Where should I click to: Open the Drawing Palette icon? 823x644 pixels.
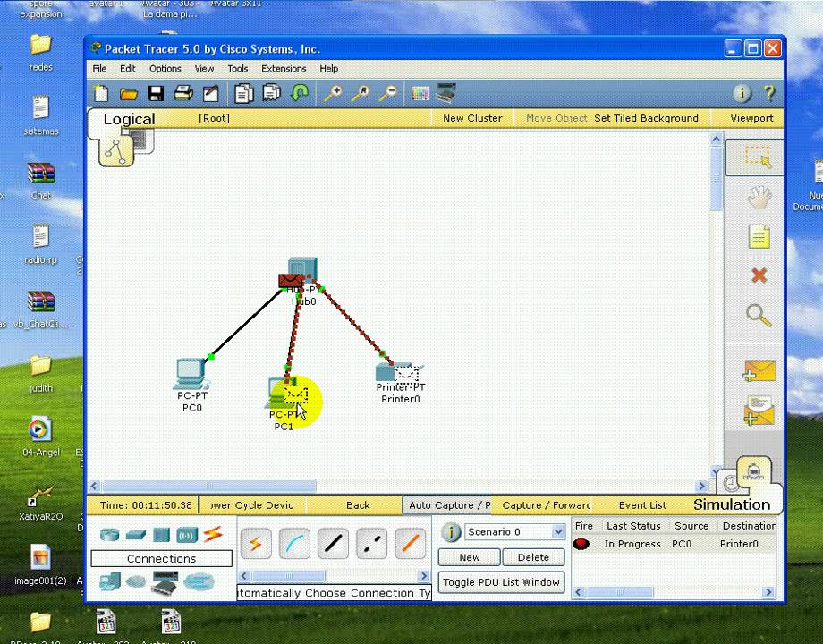[x=420, y=93]
